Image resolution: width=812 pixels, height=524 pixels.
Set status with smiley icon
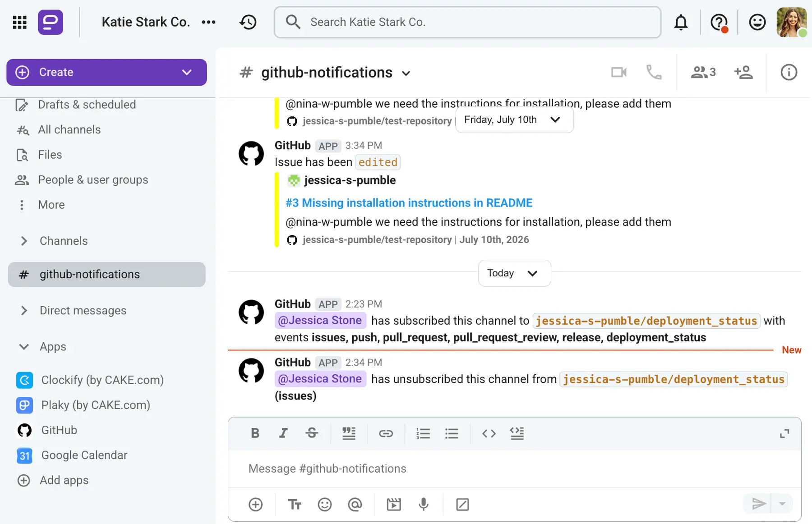pos(757,22)
